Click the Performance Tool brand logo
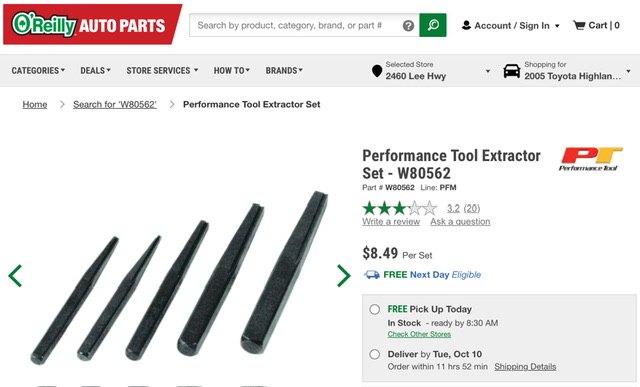 [x=590, y=159]
